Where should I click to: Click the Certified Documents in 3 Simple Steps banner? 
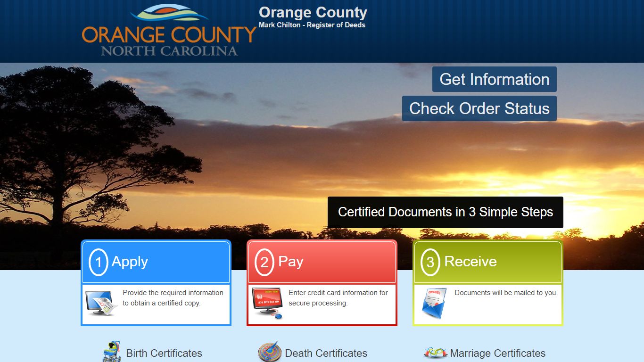click(445, 212)
